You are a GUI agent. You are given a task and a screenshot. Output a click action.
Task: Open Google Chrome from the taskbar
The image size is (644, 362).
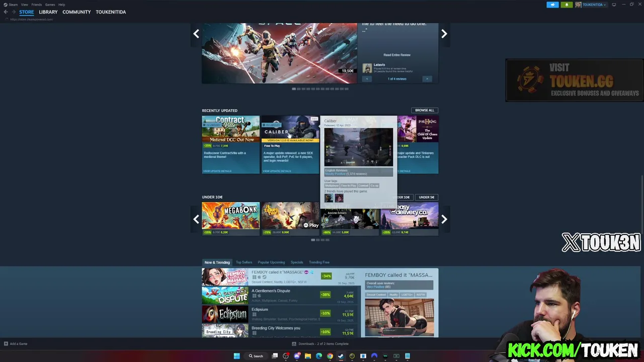tap(330, 356)
